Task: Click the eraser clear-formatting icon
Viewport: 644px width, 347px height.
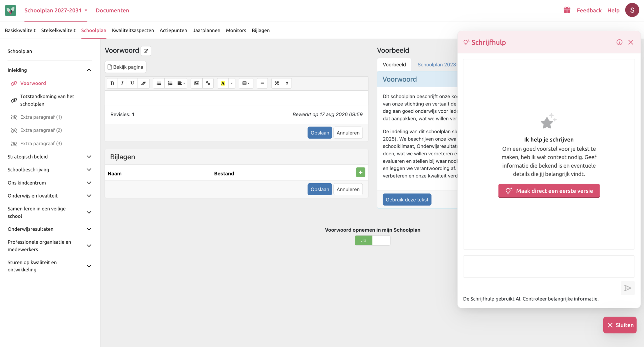Action: coord(143,83)
